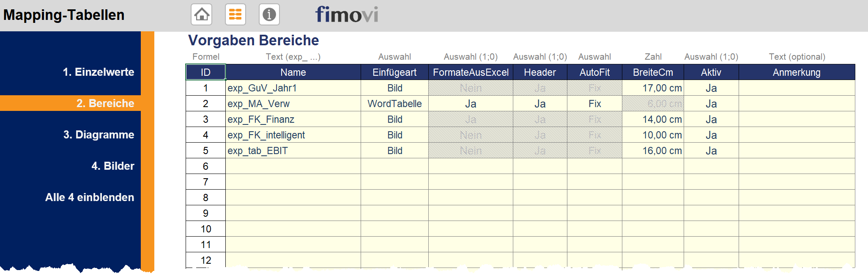Select AutoFit cell showing Fix for exp_MA_Verw
The width and height of the screenshot is (868, 276).
tap(594, 104)
